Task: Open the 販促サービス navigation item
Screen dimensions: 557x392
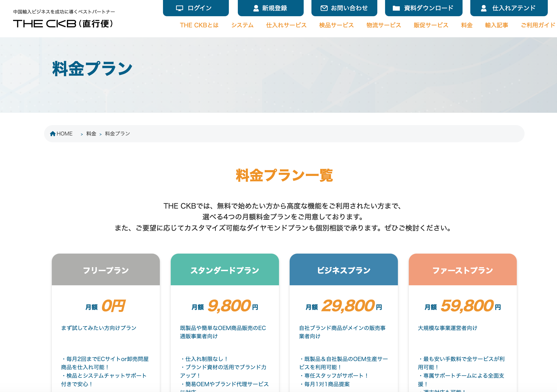Action: pos(431,25)
